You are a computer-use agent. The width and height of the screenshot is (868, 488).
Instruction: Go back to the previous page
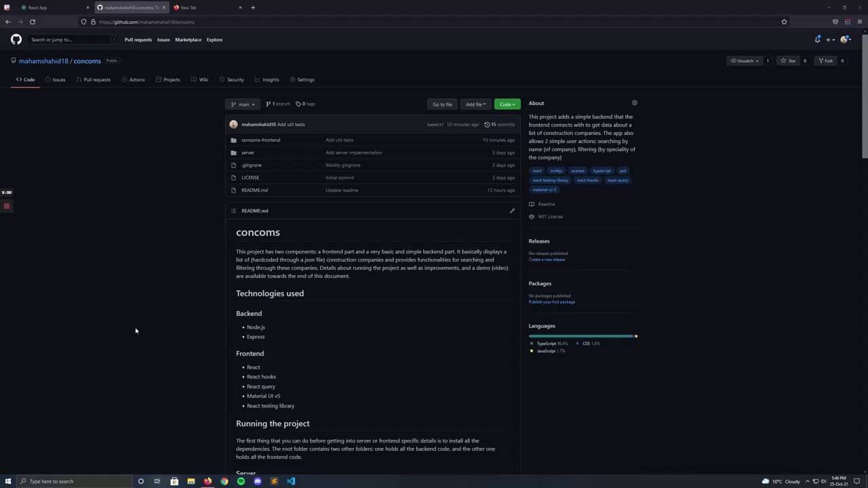click(x=8, y=22)
